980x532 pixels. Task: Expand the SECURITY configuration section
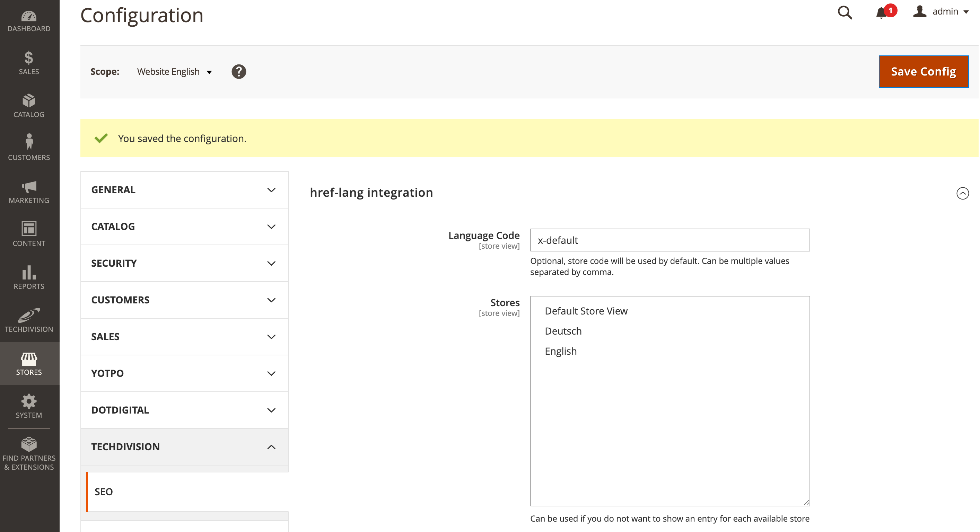click(x=184, y=263)
